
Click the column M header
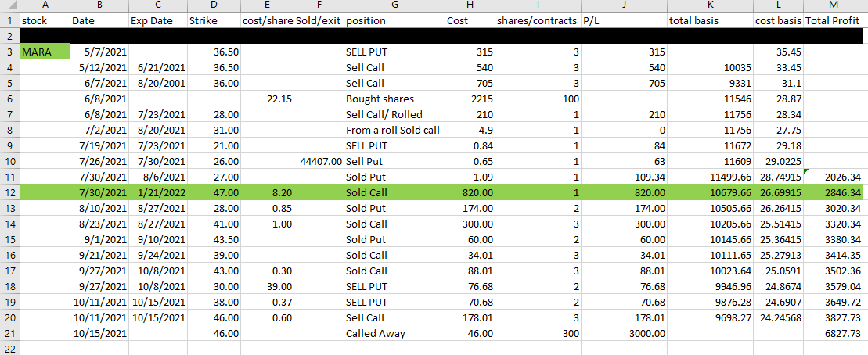point(835,5)
